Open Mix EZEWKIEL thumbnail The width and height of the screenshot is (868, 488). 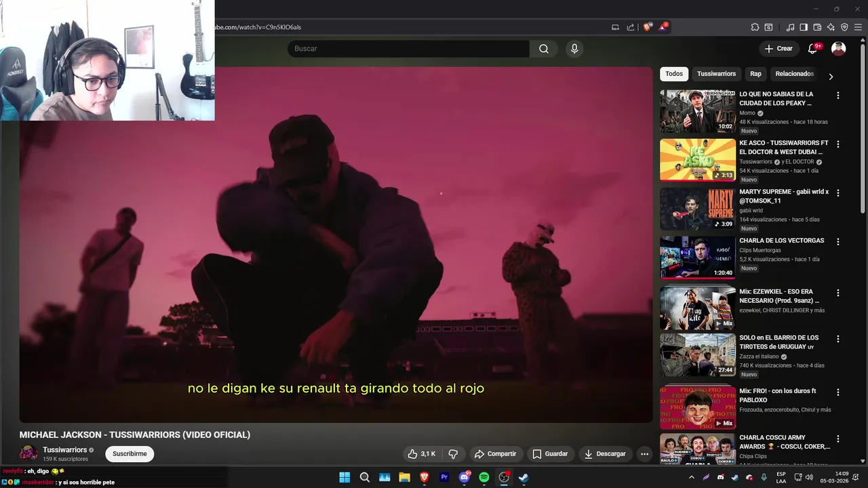click(x=698, y=308)
